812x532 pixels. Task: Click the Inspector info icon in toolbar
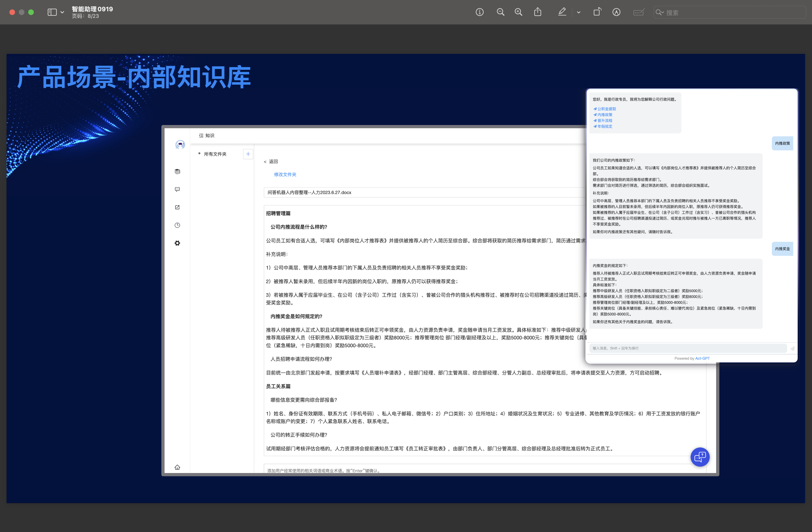[x=479, y=12]
